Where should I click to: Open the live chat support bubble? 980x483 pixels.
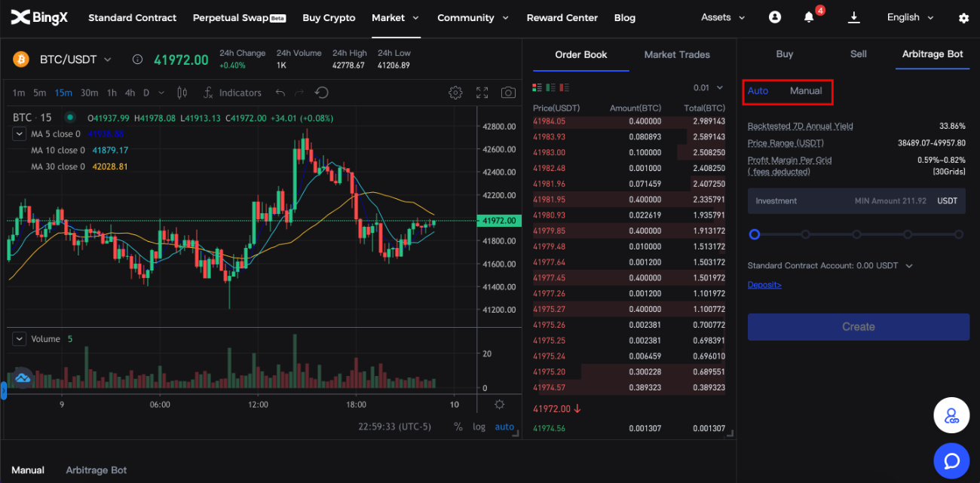click(951, 460)
